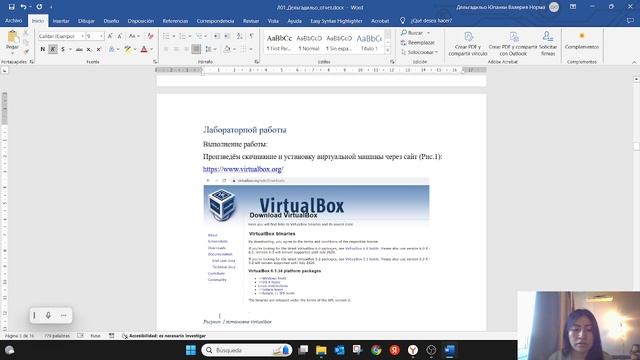Click Windows Start button
The width and height of the screenshot is (640, 360).
click(x=191, y=350)
